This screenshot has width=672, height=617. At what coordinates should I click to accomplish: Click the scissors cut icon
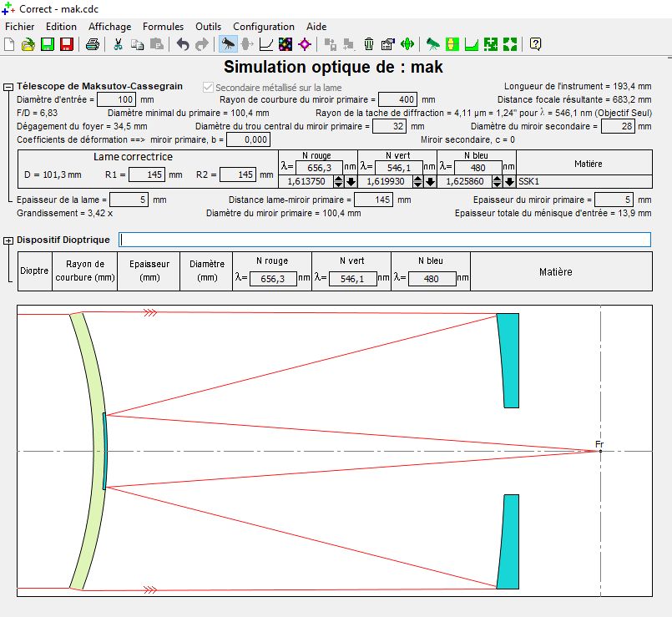click(119, 44)
